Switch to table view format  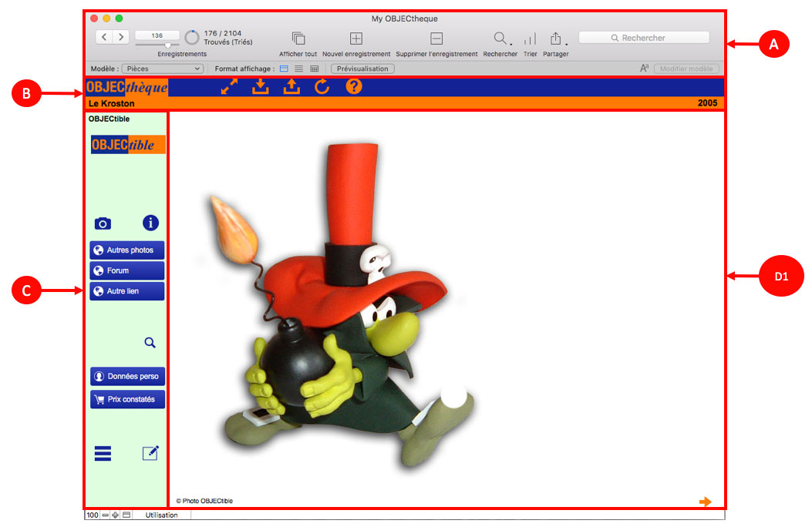coord(315,69)
